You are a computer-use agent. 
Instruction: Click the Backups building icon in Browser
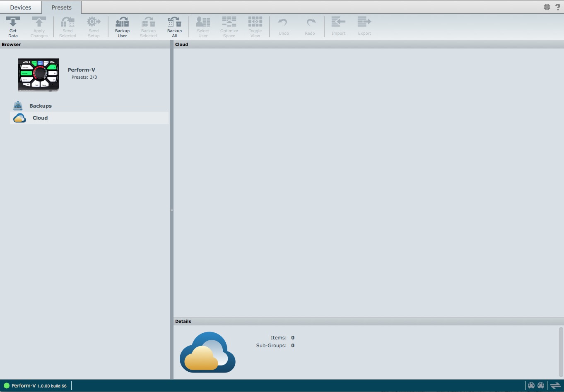tap(18, 105)
